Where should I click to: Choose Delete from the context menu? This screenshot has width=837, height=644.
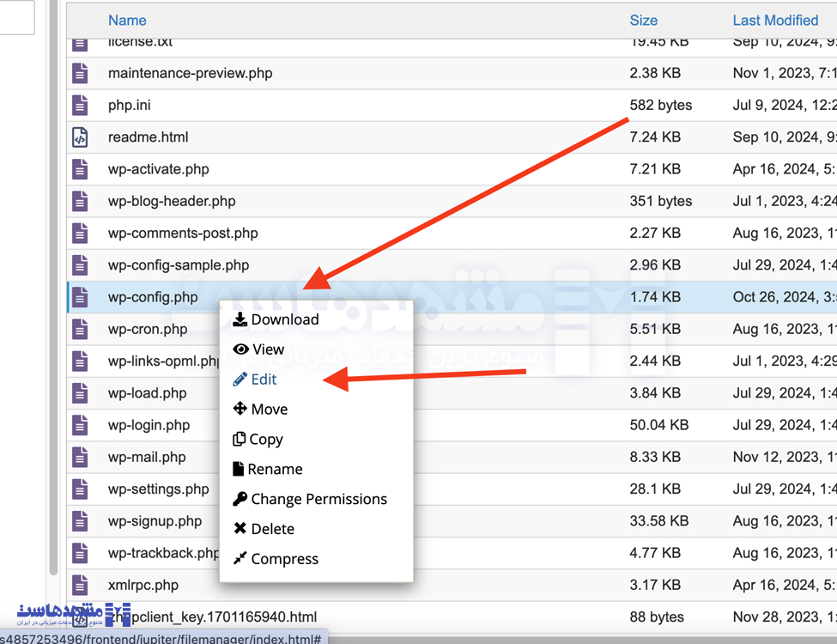[271, 528]
